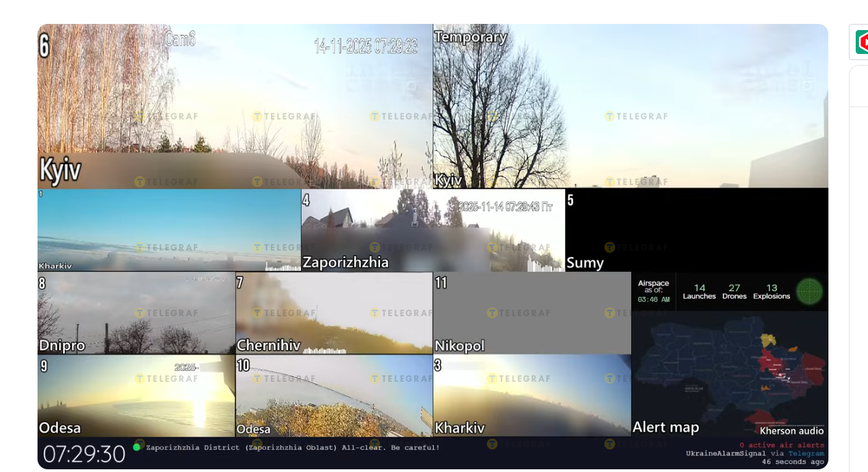Select the Zaporizhzhia camera feed 4
Viewport: 868px width, 472px height.
click(433, 230)
